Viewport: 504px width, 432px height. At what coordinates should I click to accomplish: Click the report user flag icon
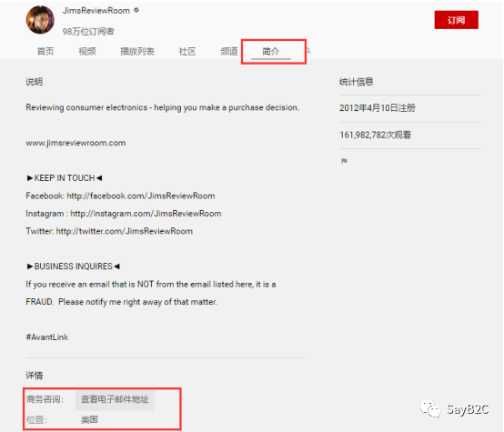344,161
